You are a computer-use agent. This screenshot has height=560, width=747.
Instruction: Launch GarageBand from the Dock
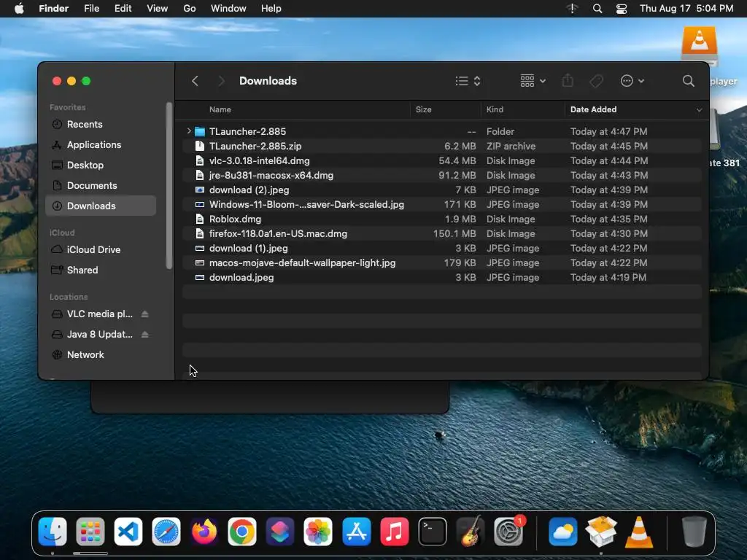pos(471,532)
